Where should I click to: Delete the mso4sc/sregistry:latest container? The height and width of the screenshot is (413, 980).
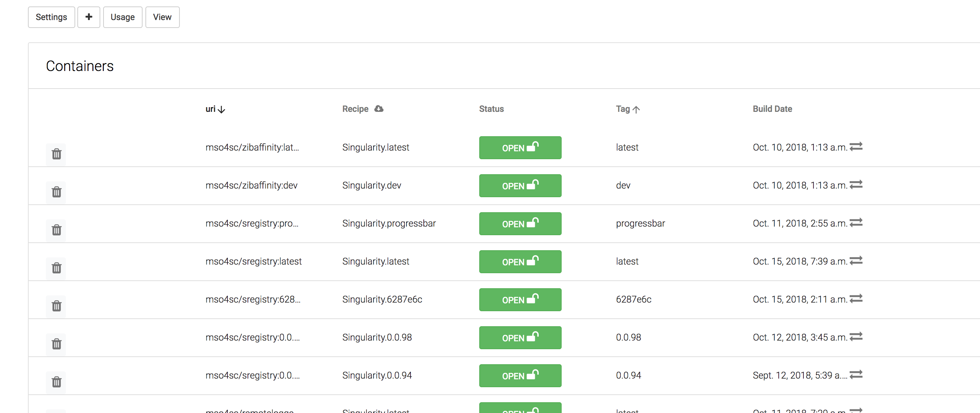click(x=56, y=268)
